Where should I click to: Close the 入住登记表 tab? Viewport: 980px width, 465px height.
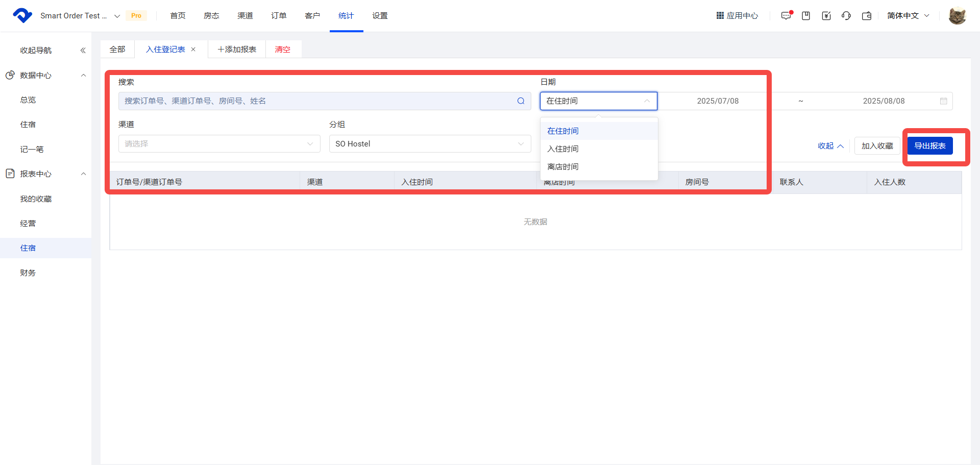coord(193,50)
